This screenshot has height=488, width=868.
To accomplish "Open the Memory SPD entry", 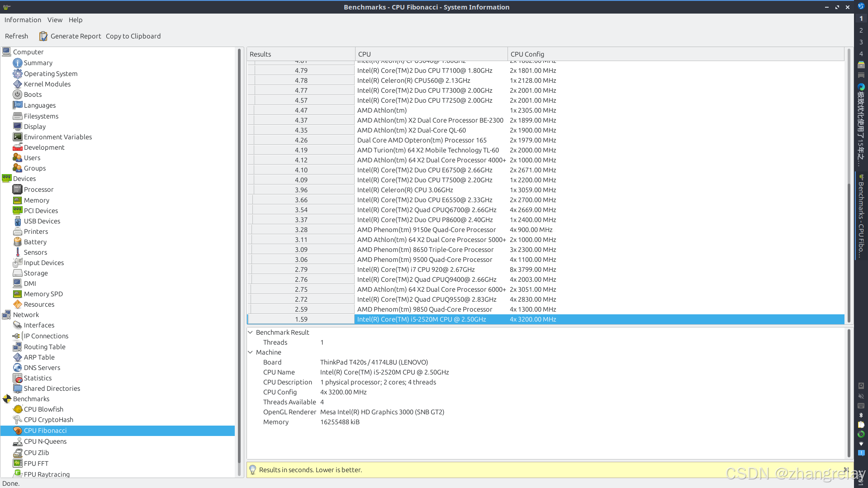I will pyautogui.click(x=43, y=294).
